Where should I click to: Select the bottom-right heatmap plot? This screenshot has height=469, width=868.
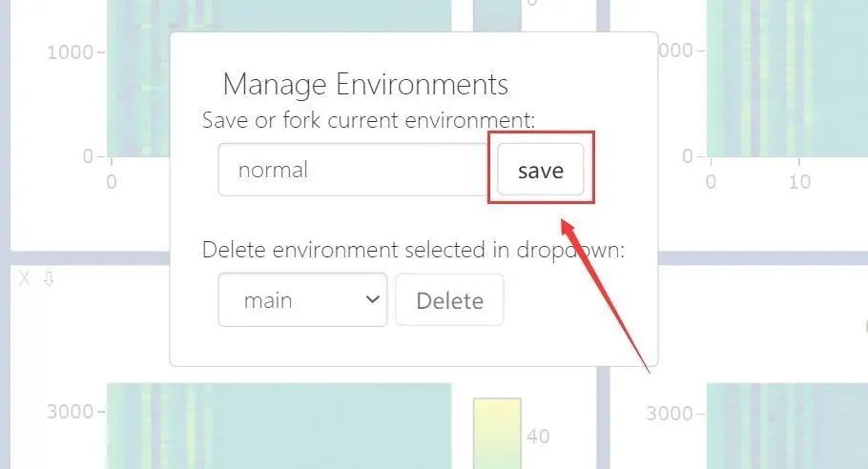point(787,426)
